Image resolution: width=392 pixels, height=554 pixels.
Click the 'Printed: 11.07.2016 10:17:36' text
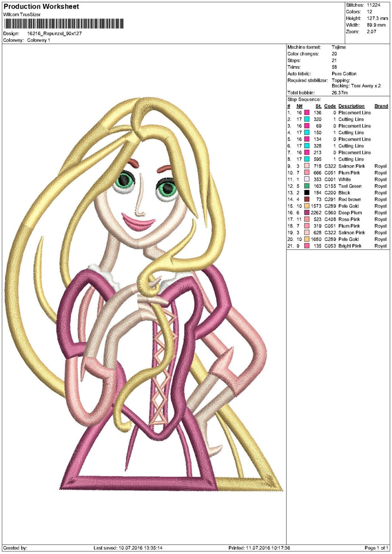(259, 548)
